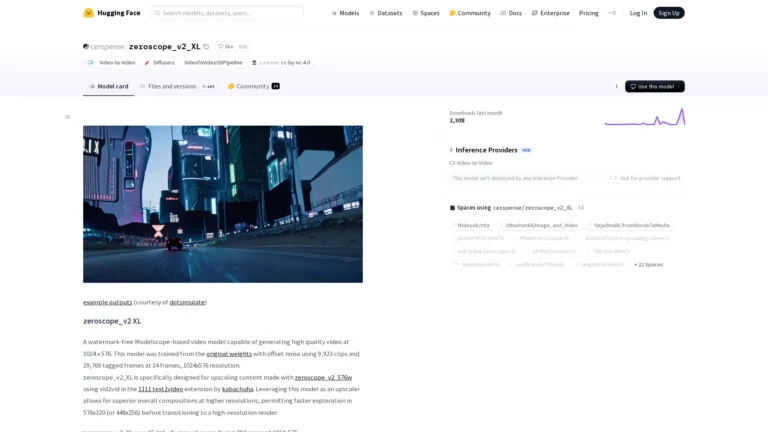Open the Models page in the navbar
The image size is (768, 432).
(345, 13)
